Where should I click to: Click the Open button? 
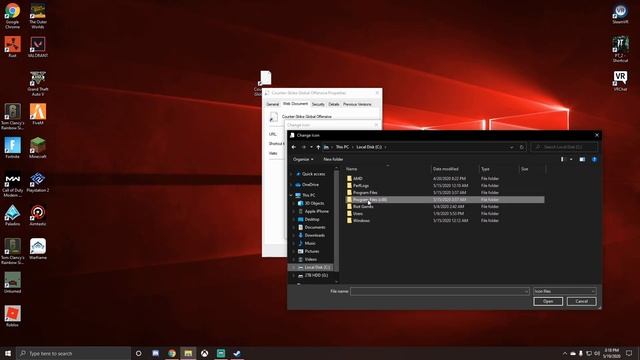coord(548,301)
